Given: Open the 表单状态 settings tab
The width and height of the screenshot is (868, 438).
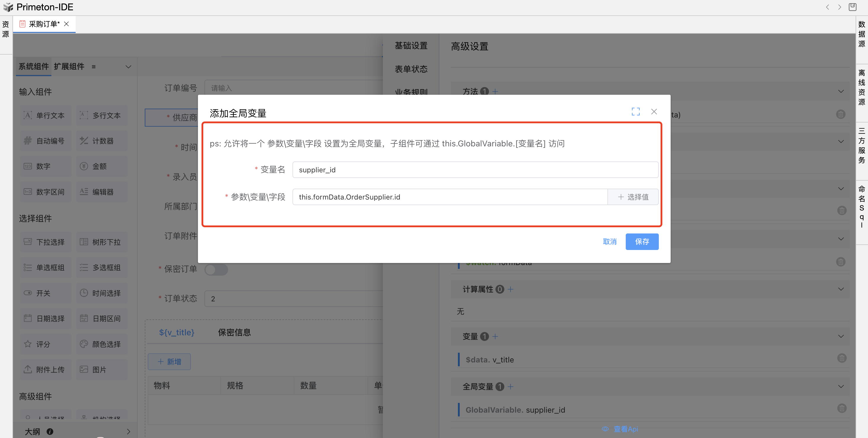Looking at the screenshot, I should tap(411, 69).
